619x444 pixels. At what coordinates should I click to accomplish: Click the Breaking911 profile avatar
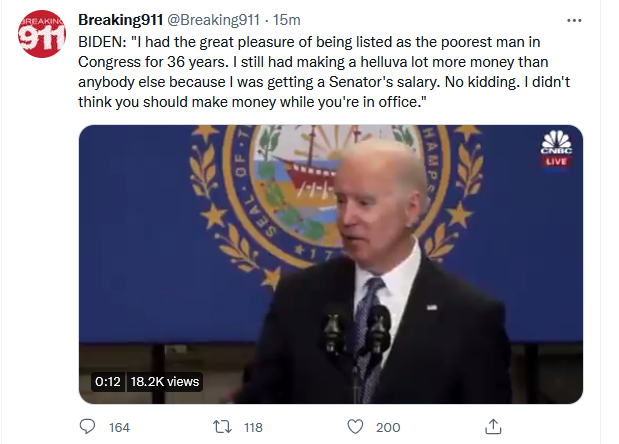[42, 37]
